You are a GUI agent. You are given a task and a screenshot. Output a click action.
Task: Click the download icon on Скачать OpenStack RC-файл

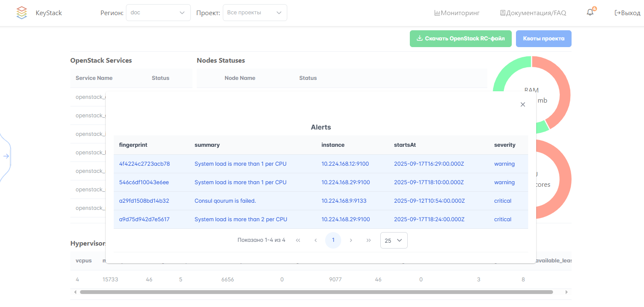tap(420, 38)
